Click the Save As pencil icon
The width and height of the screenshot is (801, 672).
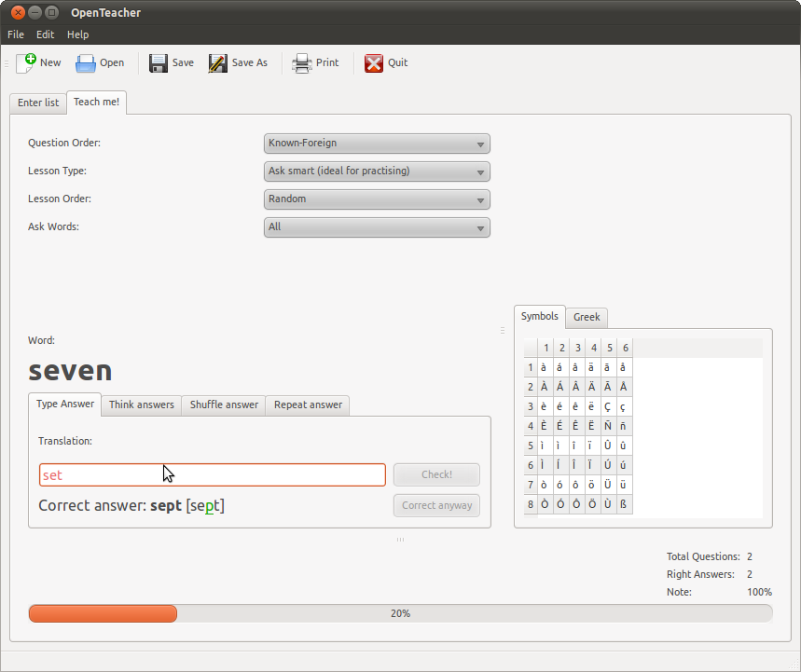tap(218, 62)
